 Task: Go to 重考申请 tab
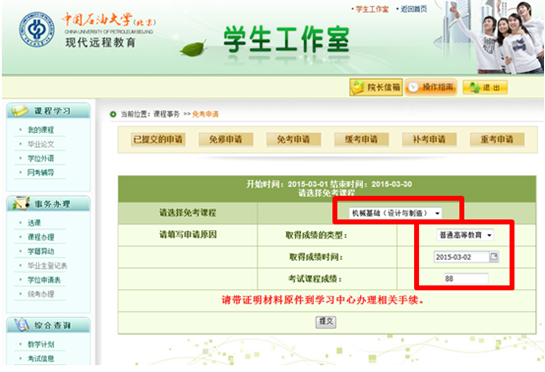coord(497,139)
